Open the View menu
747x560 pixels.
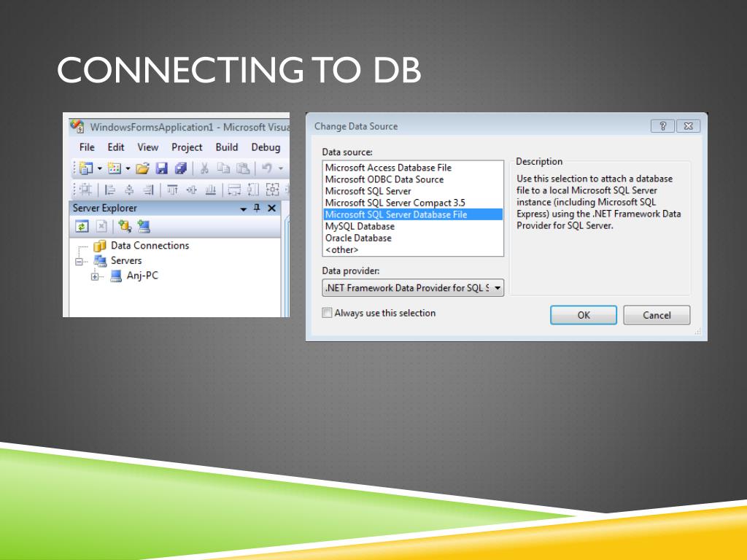147,147
